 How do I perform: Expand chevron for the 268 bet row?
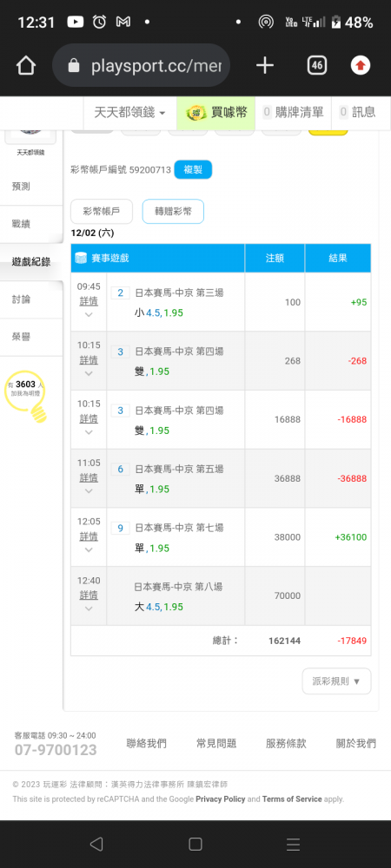click(89, 373)
